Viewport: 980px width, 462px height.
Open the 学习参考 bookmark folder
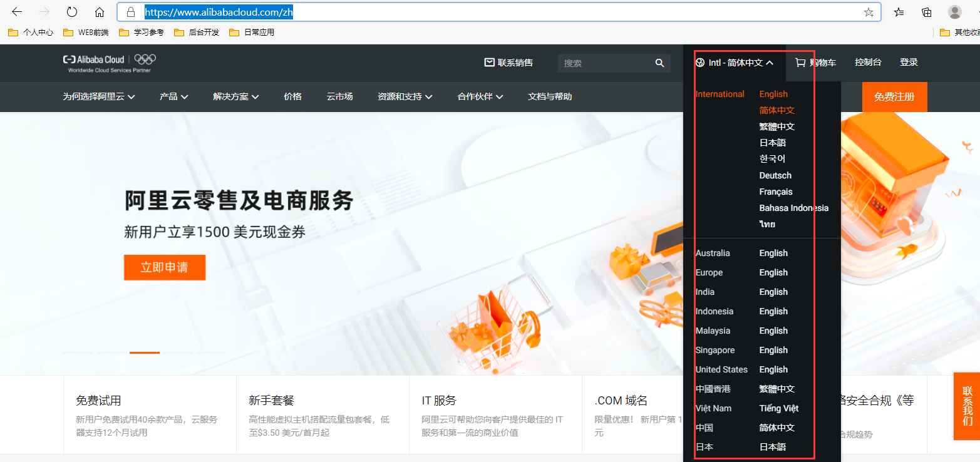click(141, 32)
